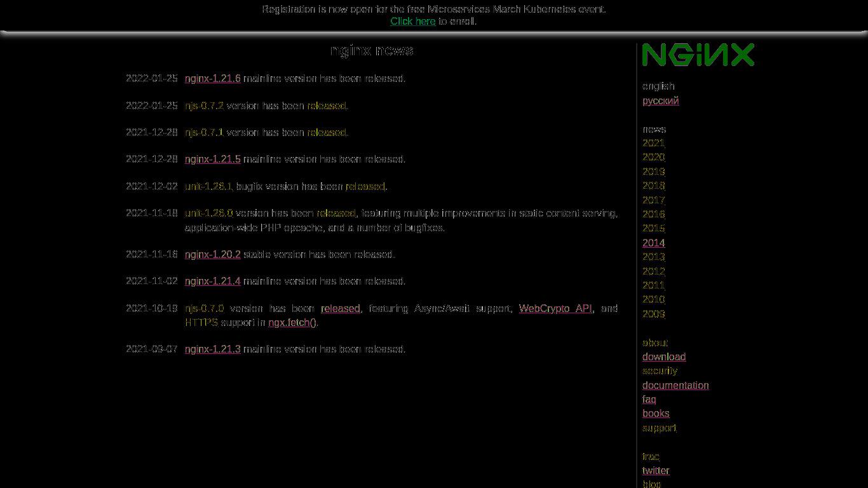868x488 pixels.
Task: Go to 2013 news archive
Action: tap(653, 257)
